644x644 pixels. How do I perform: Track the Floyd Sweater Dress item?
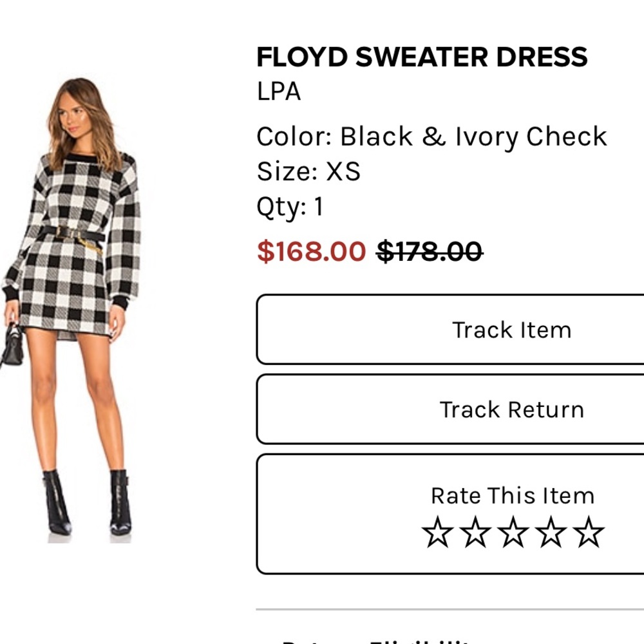512,330
